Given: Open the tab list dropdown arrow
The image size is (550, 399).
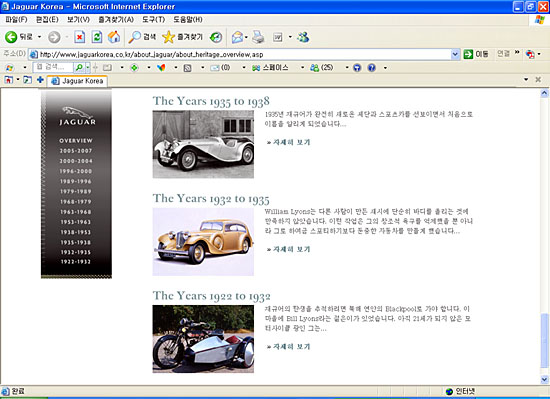Looking at the screenshot, I should pyautogui.click(x=526, y=80).
